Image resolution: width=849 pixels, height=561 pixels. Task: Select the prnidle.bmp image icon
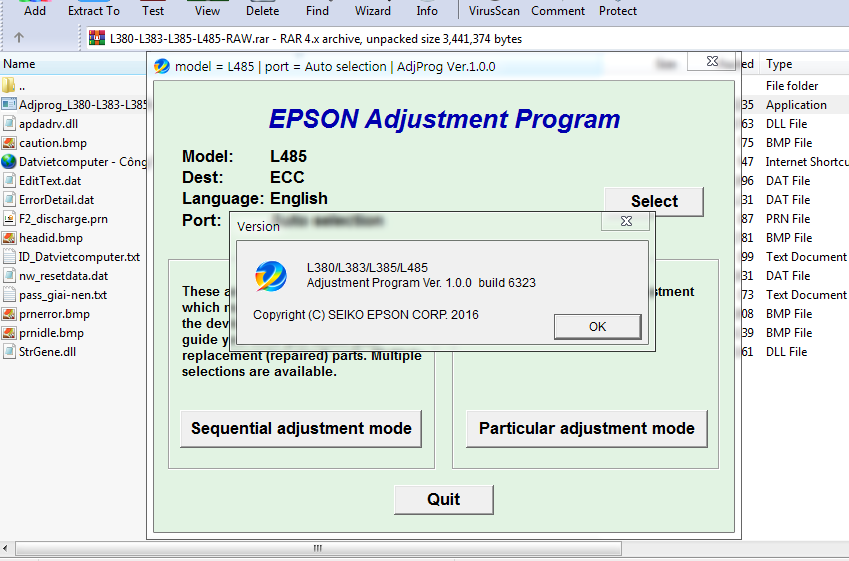pos(9,332)
